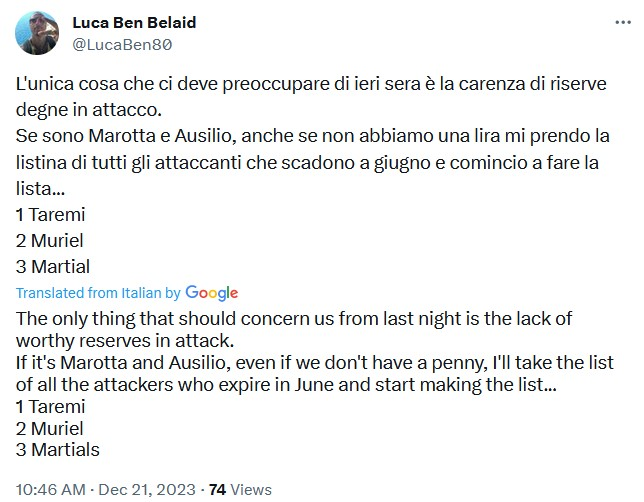
Task: Click Luca Ben Belaid's profile avatar
Action: point(36,34)
